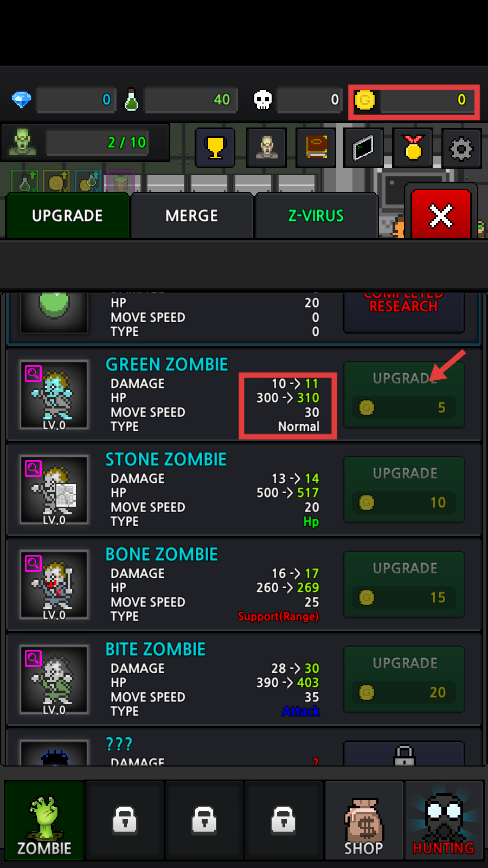Screen dimensions: 488x868
Task: Open the gold medal rewards icon
Action: [413, 148]
